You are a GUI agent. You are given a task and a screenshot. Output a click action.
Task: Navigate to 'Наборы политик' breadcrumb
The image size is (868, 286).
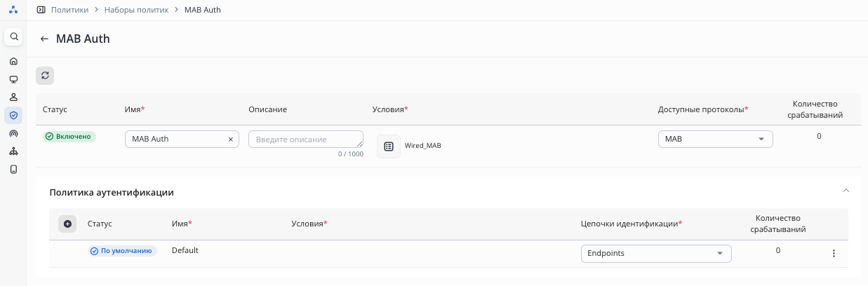coord(136,10)
